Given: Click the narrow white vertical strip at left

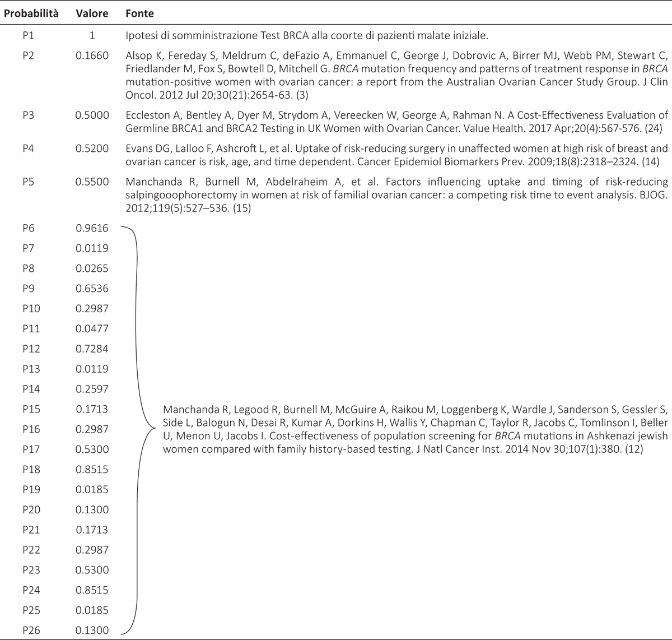Looking at the screenshot, I should point(11,409).
